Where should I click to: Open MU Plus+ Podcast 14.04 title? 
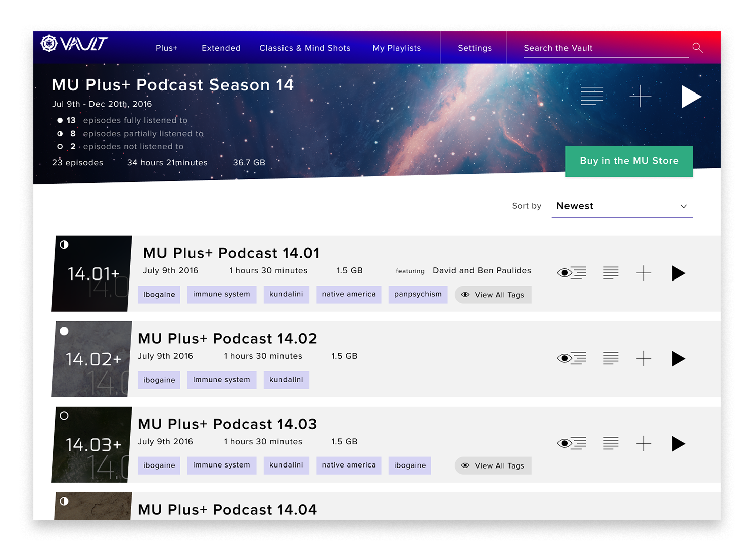tap(227, 509)
